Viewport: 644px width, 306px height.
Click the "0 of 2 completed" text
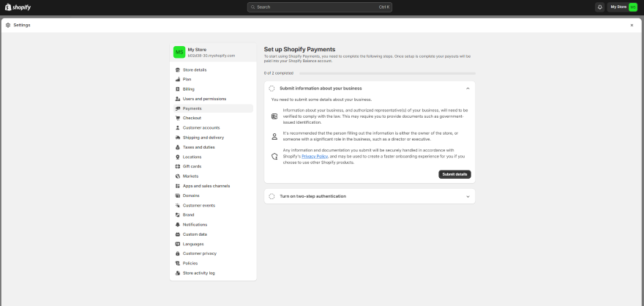pos(279,73)
